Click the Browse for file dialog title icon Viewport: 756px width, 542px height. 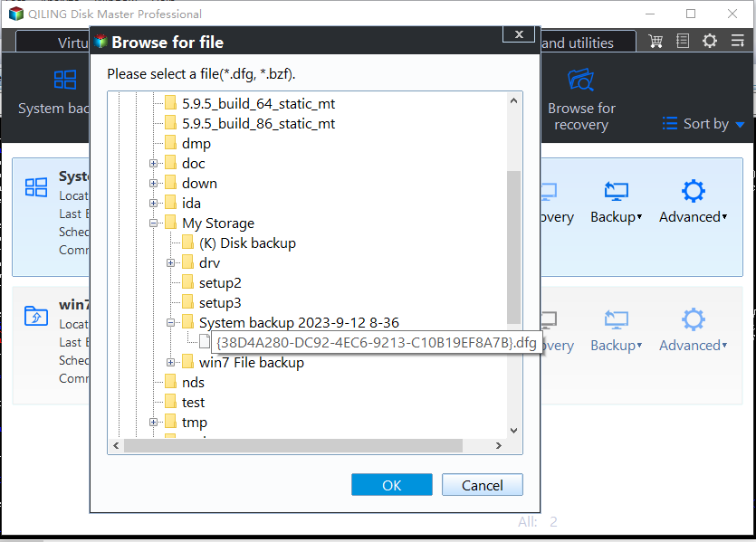(x=100, y=42)
